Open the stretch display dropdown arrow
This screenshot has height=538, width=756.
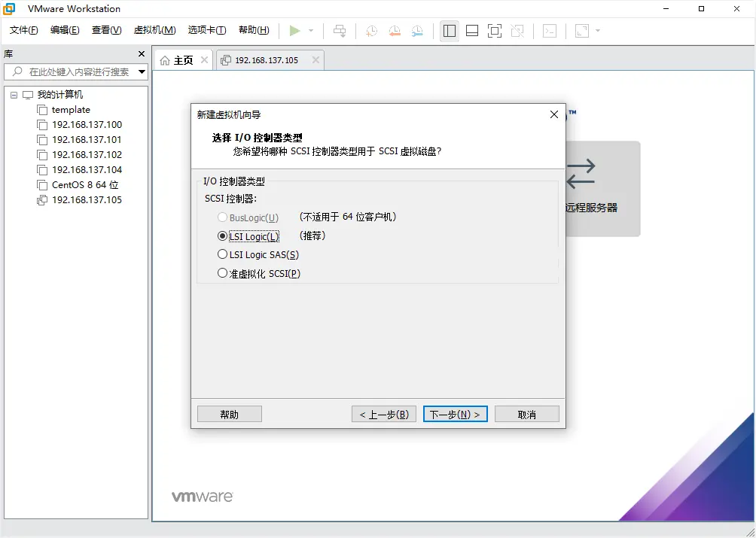tap(598, 31)
